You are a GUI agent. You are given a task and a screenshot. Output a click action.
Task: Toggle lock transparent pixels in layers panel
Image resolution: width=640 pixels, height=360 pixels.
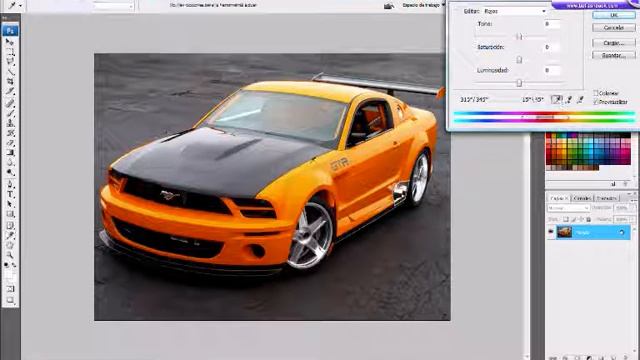(x=566, y=220)
